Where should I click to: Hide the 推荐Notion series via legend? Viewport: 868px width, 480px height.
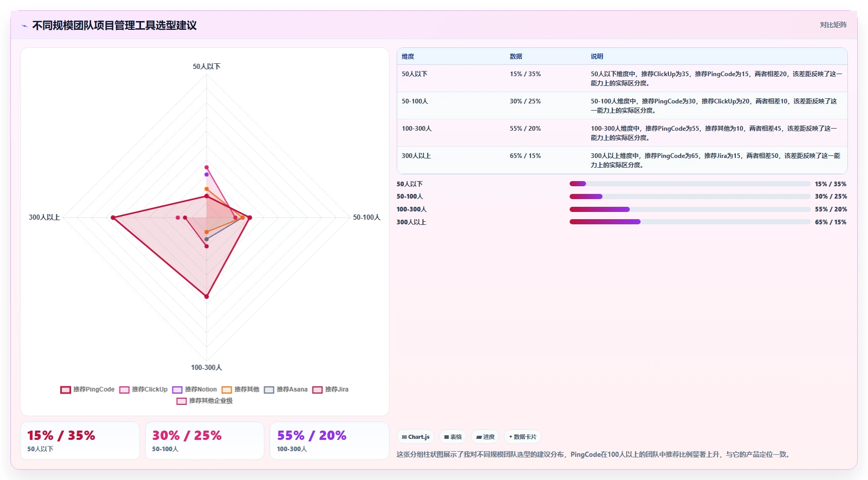pyautogui.click(x=194, y=389)
